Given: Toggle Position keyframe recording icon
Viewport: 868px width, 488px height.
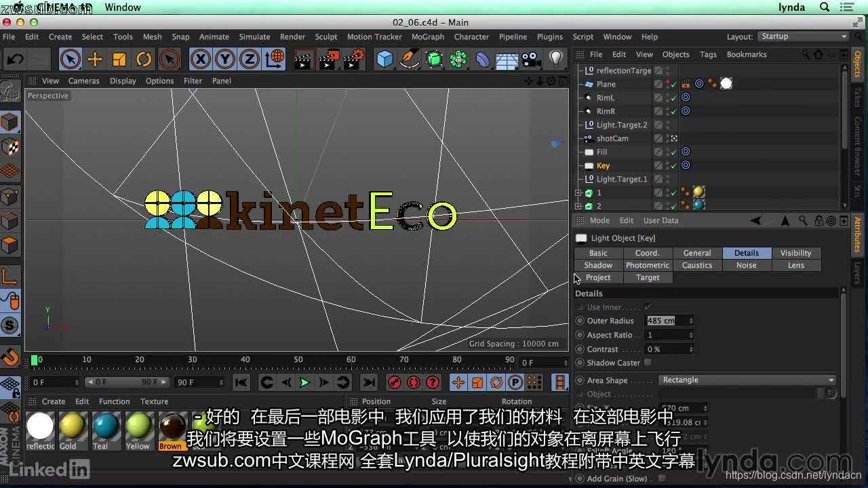Looking at the screenshot, I should click(x=458, y=382).
